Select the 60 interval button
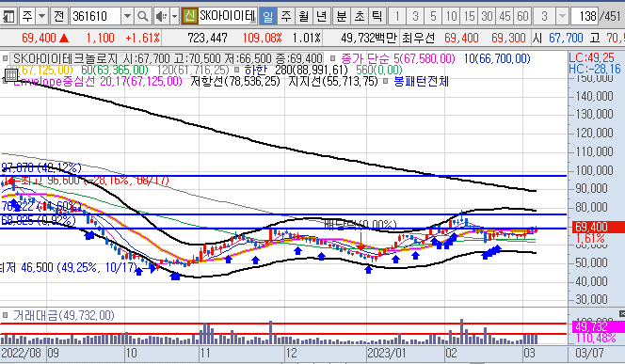 tap(522, 16)
